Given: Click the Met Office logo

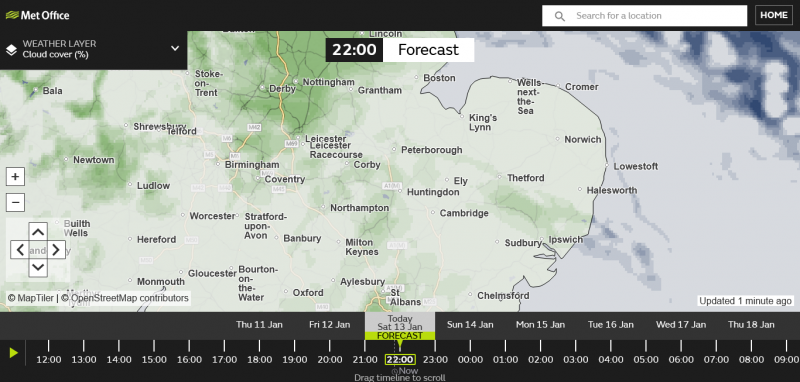Looking at the screenshot, I should pos(37,15).
